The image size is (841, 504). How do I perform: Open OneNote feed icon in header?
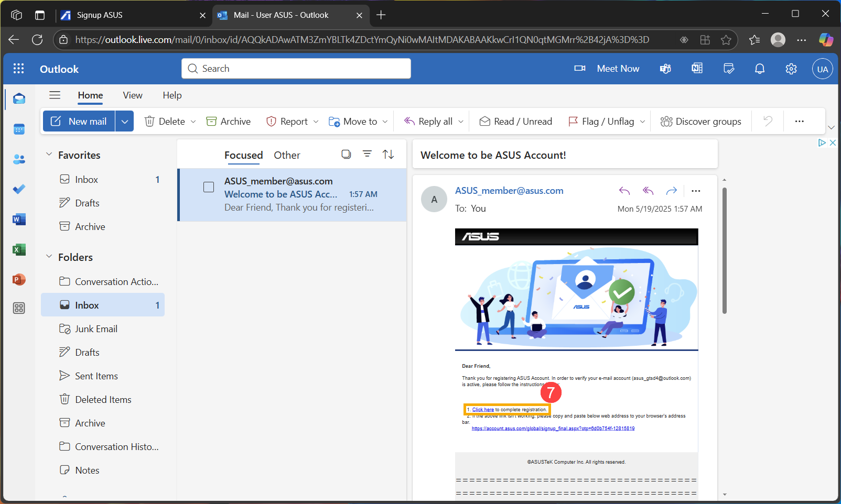tap(697, 69)
